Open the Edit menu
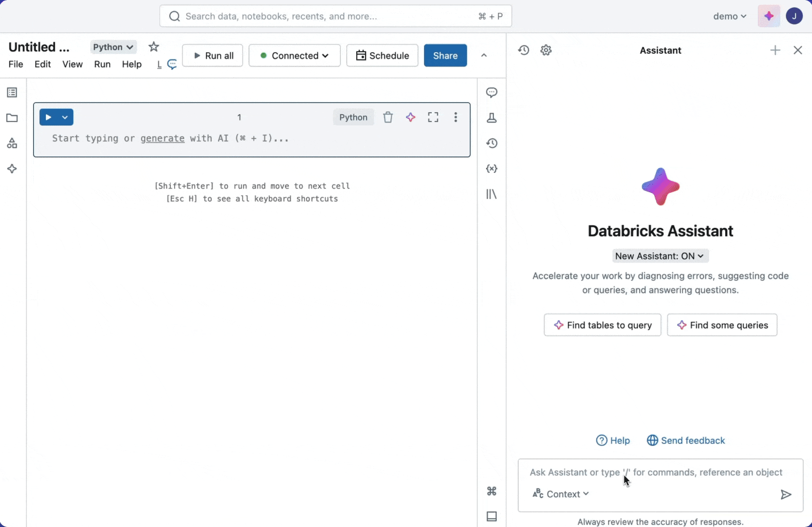The width and height of the screenshot is (812, 527). [x=42, y=64]
